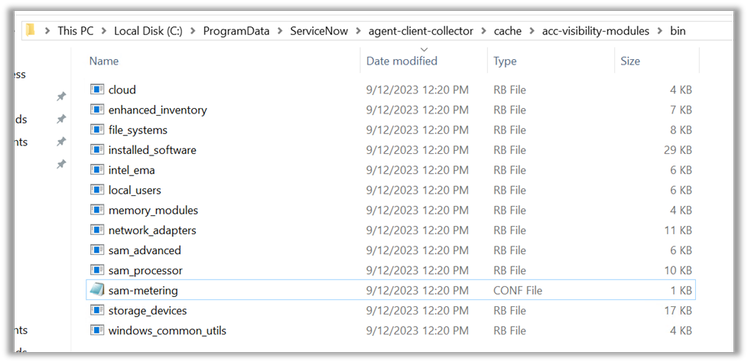This screenshot has width=748, height=363.
Task: Navigate to the agent-client-collector breadcrumb
Action: pyautogui.click(x=421, y=31)
